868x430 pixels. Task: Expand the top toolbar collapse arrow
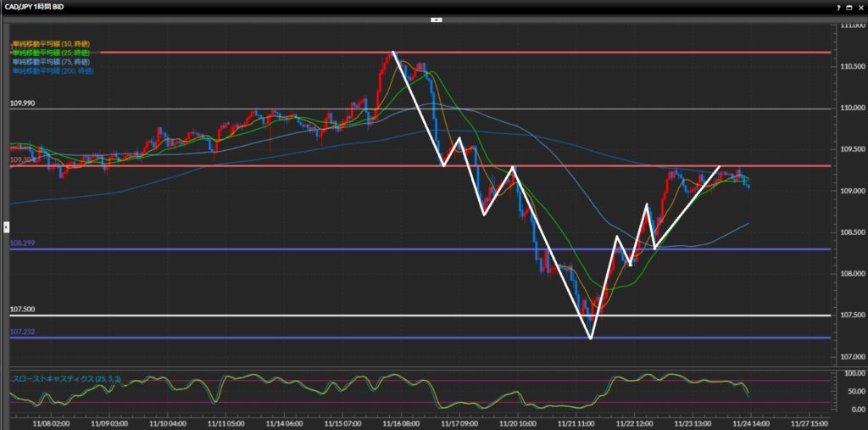[436, 18]
